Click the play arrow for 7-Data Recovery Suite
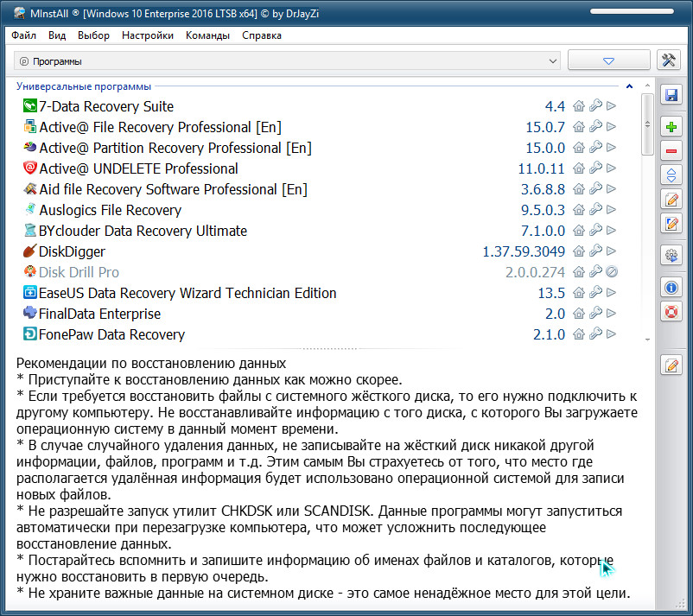This screenshot has width=693, height=616. coord(611,106)
